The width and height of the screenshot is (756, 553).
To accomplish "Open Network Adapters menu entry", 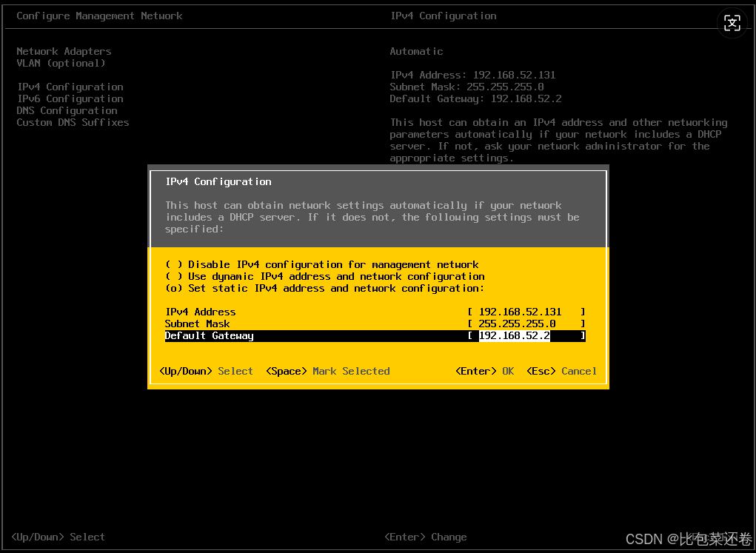I will click(x=64, y=51).
